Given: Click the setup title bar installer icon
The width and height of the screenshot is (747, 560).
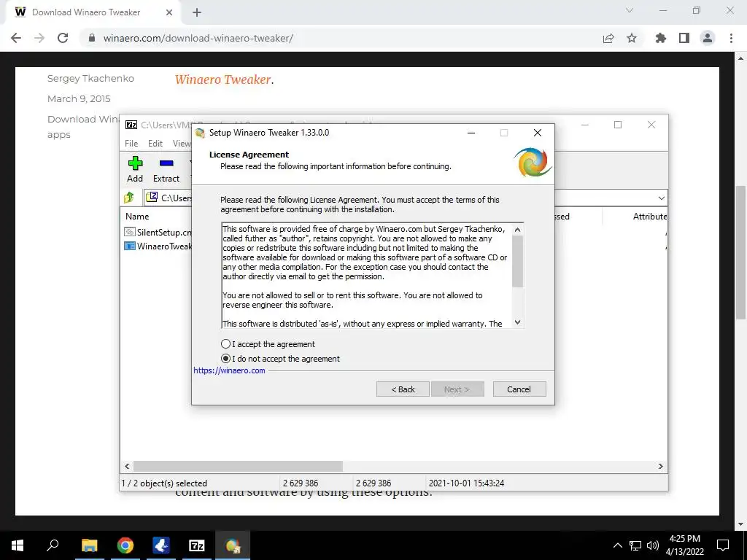Looking at the screenshot, I should (x=200, y=133).
